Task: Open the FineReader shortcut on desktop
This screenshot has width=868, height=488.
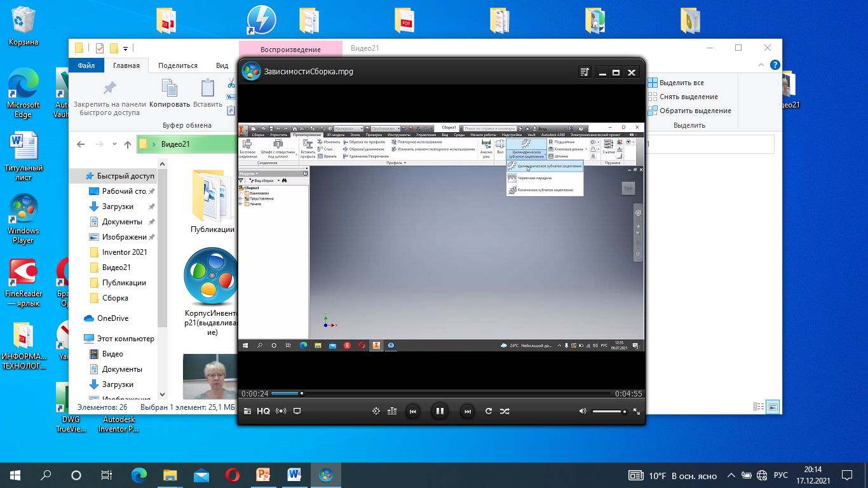Action: pos(24,283)
